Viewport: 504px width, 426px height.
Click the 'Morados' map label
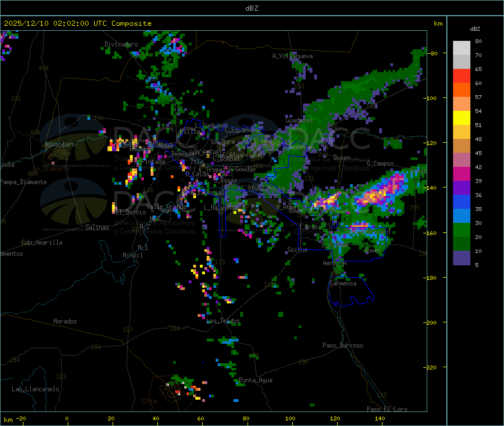65,321
